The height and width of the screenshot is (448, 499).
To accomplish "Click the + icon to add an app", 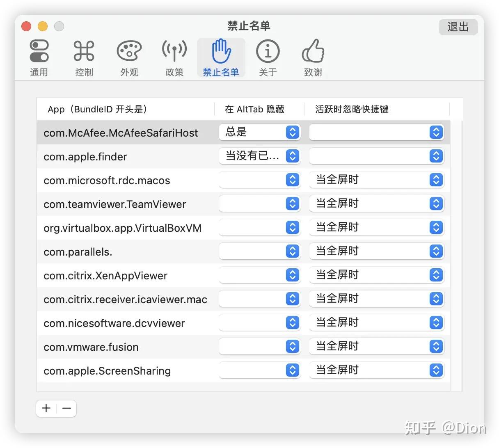I will click(x=46, y=408).
